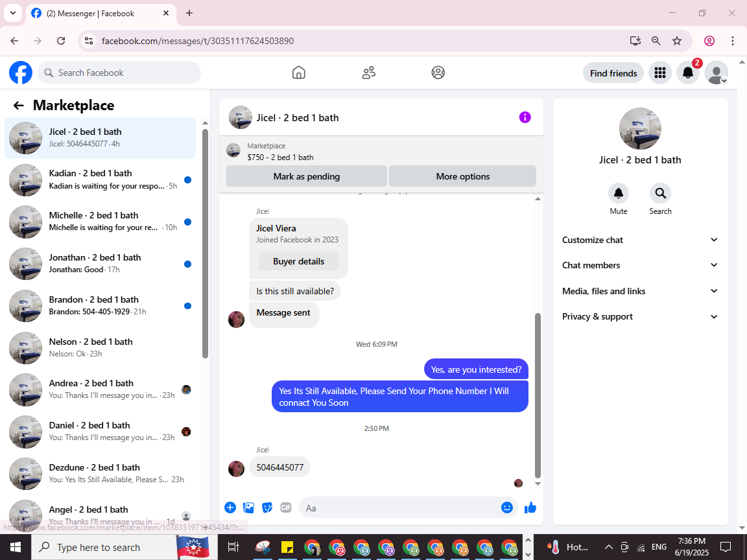Open Jonathan 2 bed 1 bath chat

click(x=100, y=263)
